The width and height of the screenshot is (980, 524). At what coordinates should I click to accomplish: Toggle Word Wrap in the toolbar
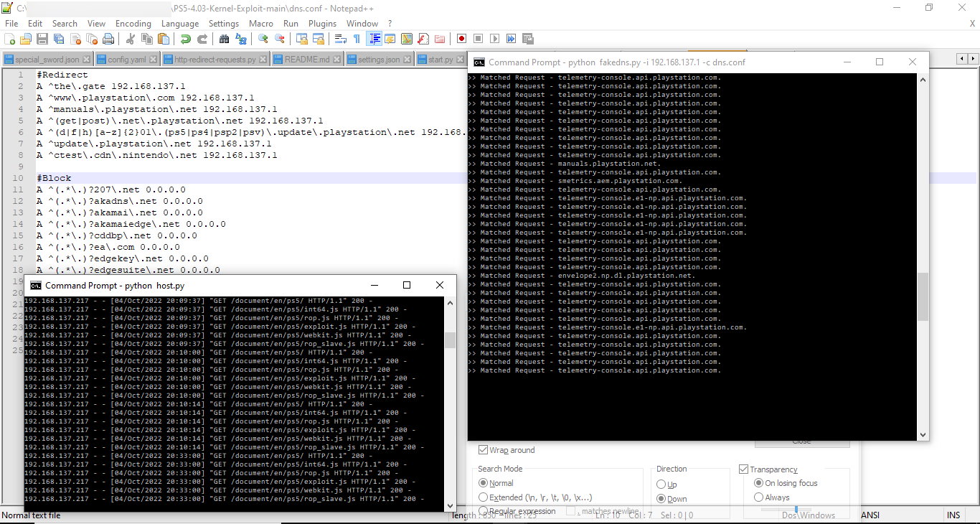340,38
